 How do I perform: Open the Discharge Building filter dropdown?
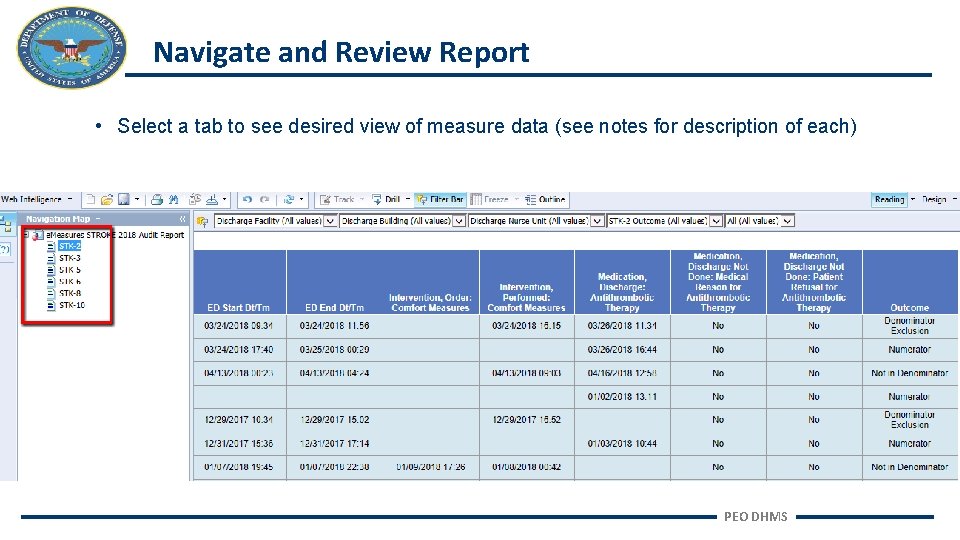point(459,221)
